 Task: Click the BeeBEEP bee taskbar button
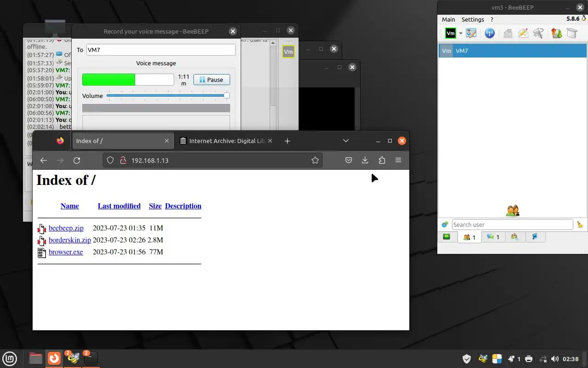pyautogui.click(x=73, y=358)
